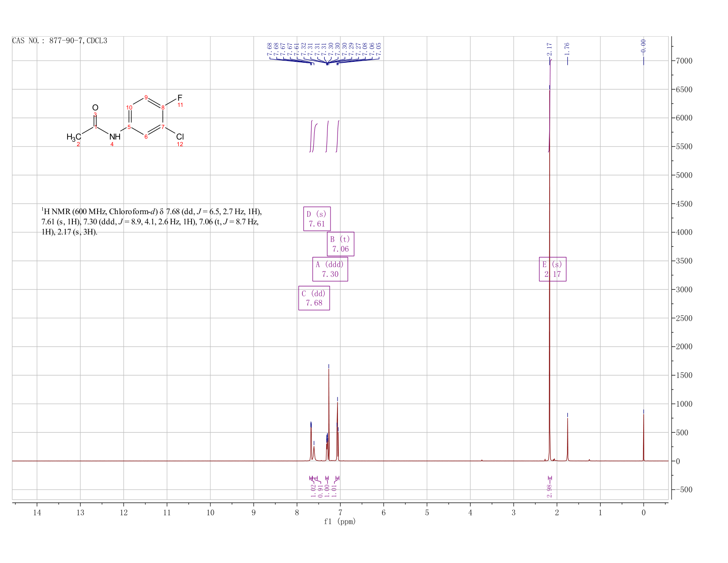
Task: Click the 4500 intensity axis label
Action: coord(684,204)
